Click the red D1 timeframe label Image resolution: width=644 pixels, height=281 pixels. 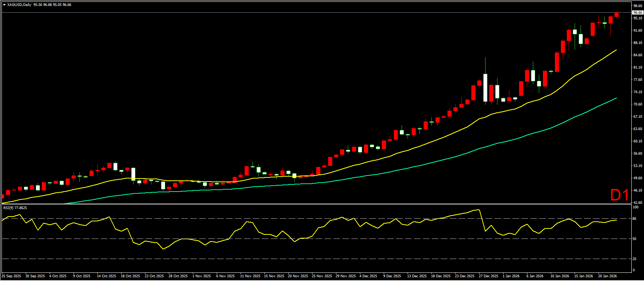coord(619,195)
